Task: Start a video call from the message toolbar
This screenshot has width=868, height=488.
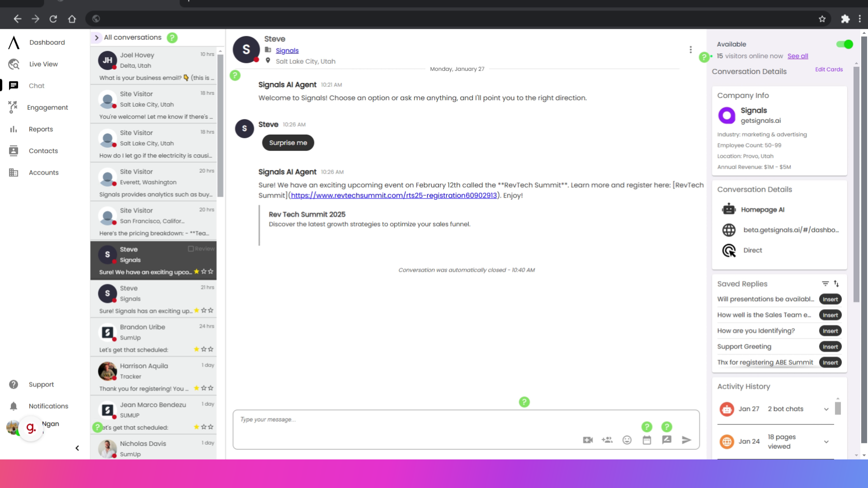Action: click(587, 440)
